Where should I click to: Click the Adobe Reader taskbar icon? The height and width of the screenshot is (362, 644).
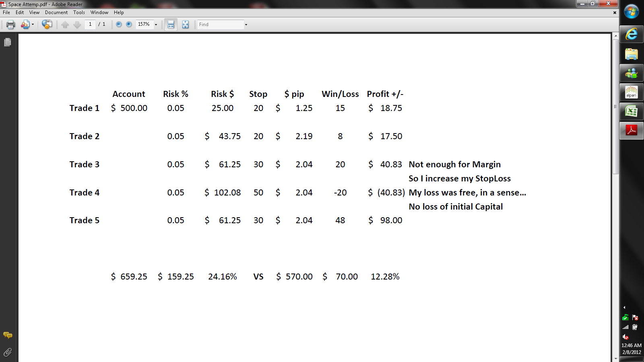(632, 130)
